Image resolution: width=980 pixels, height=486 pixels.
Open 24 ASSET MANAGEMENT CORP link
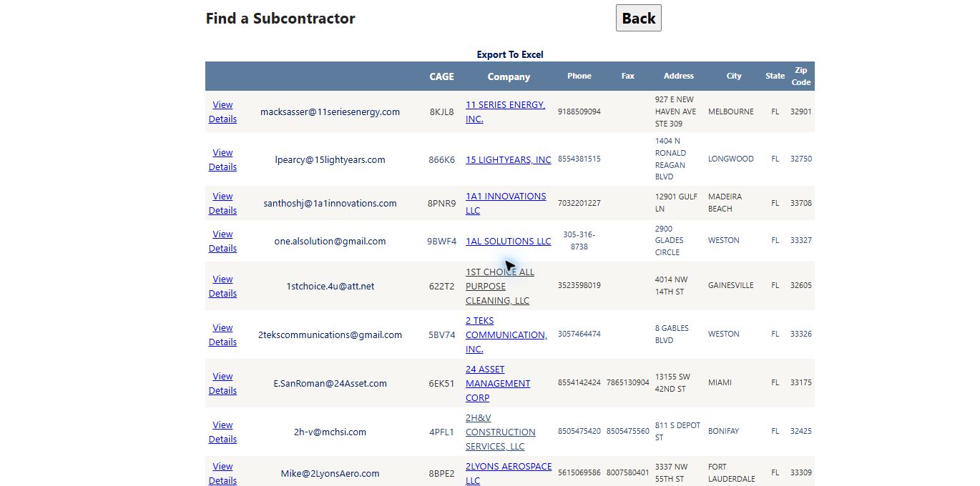498,384
